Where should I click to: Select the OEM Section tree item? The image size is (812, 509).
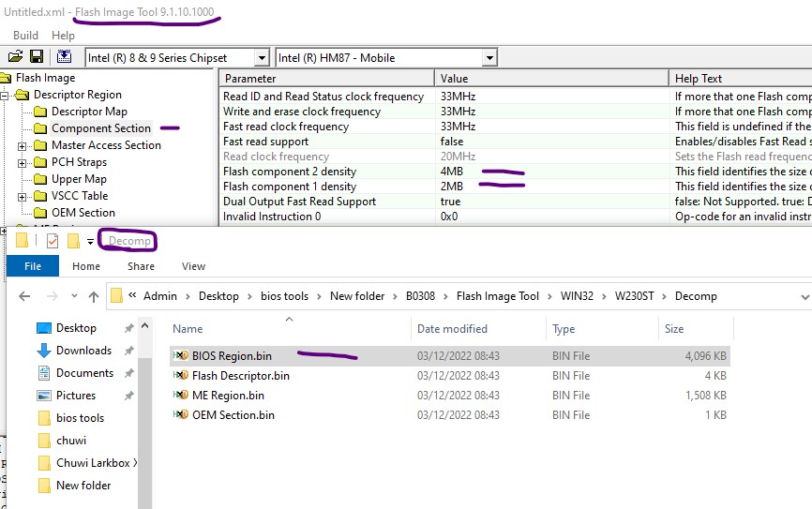(83, 213)
